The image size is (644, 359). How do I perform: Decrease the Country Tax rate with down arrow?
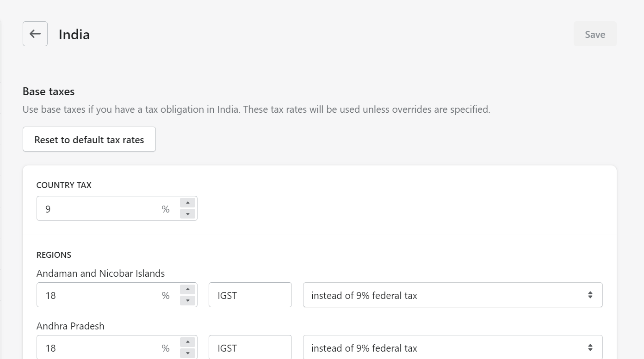[x=187, y=214]
